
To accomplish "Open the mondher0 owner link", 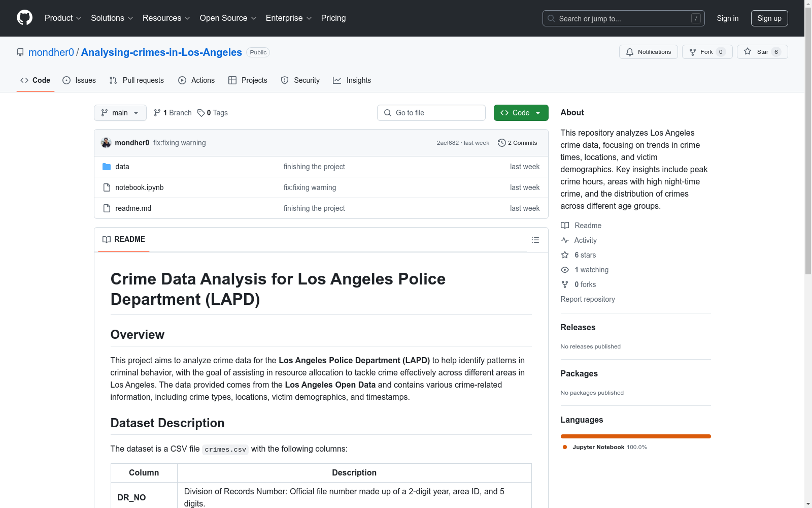I will pos(51,52).
